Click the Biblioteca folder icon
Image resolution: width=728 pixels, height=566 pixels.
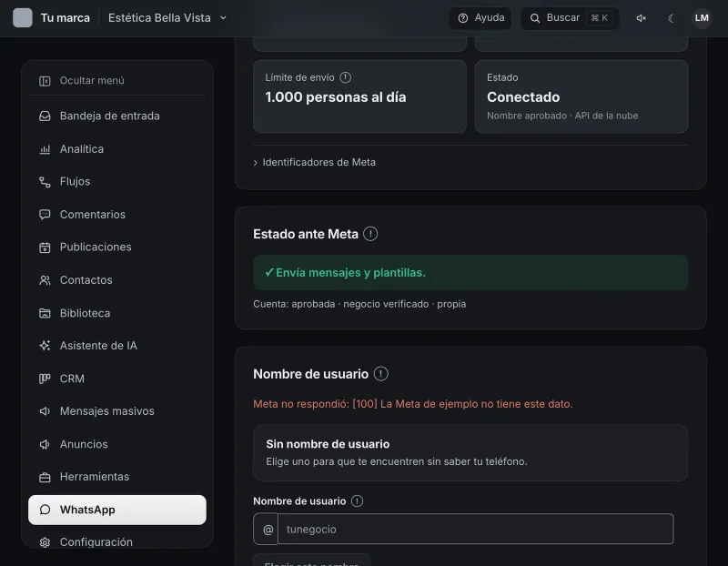(45, 313)
